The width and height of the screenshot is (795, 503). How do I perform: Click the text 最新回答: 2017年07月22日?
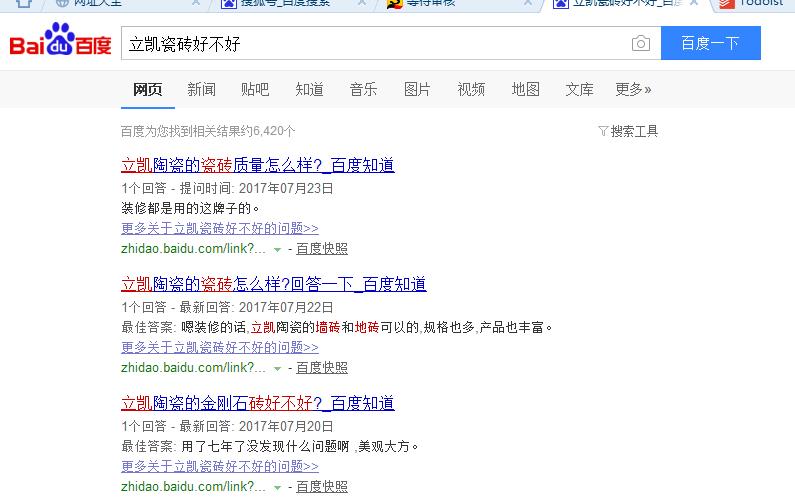(257, 307)
